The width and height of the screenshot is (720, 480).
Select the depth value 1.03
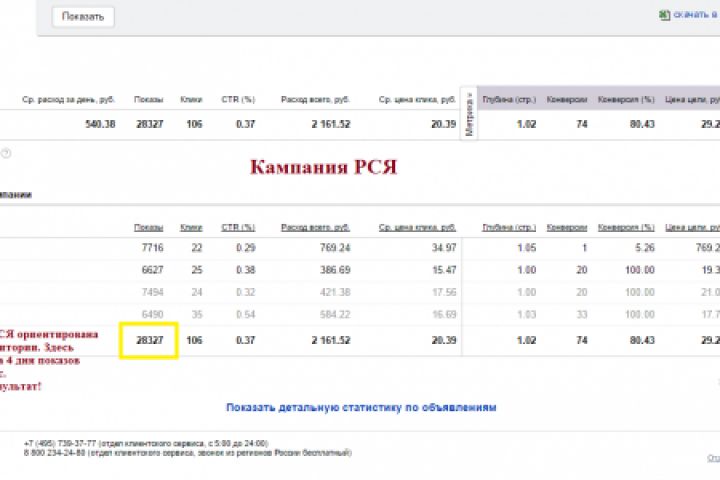coord(526,315)
